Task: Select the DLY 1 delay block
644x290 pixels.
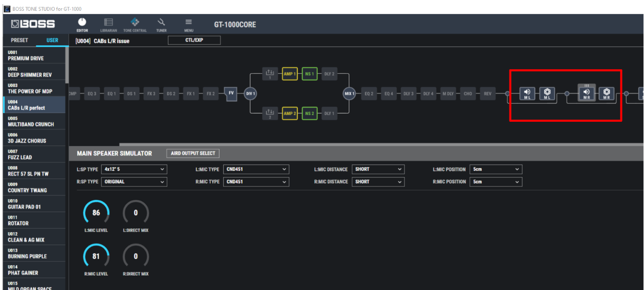Action: pyautogui.click(x=329, y=114)
